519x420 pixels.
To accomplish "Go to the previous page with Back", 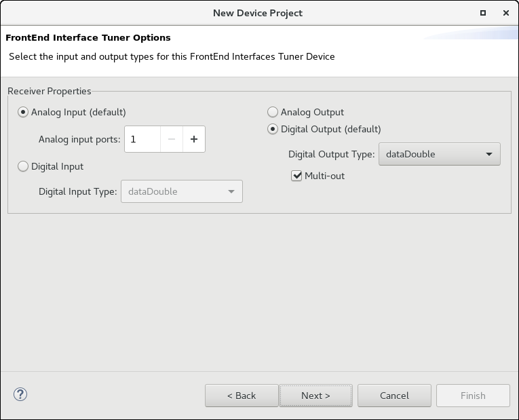I will tap(242, 396).
